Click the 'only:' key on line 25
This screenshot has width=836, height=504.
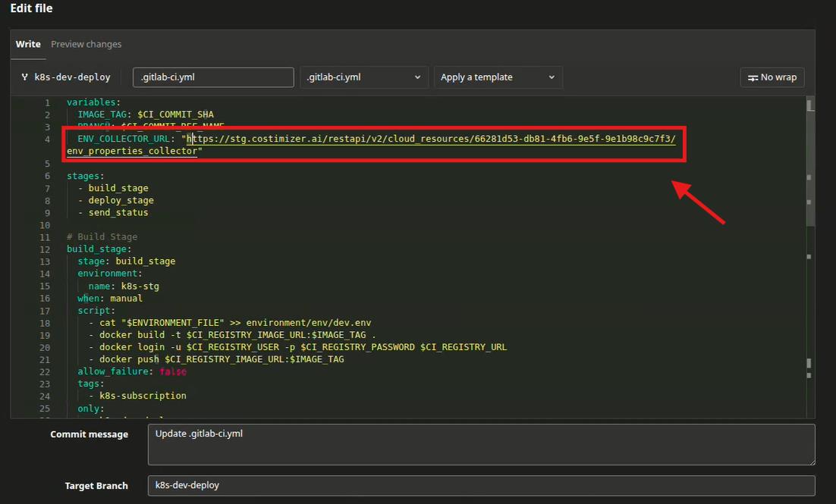click(x=91, y=409)
